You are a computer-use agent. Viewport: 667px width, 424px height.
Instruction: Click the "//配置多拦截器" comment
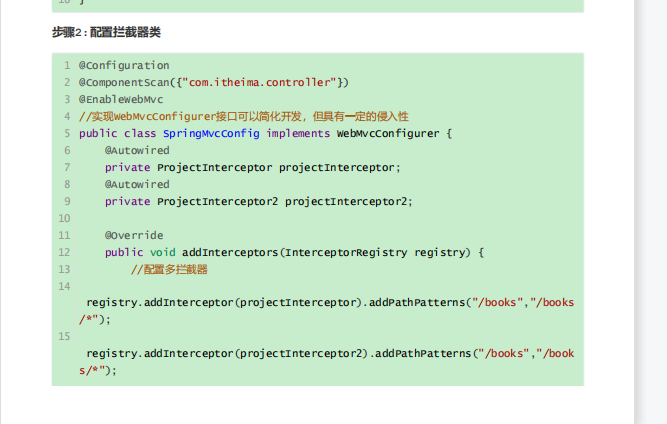click(x=169, y=269)
